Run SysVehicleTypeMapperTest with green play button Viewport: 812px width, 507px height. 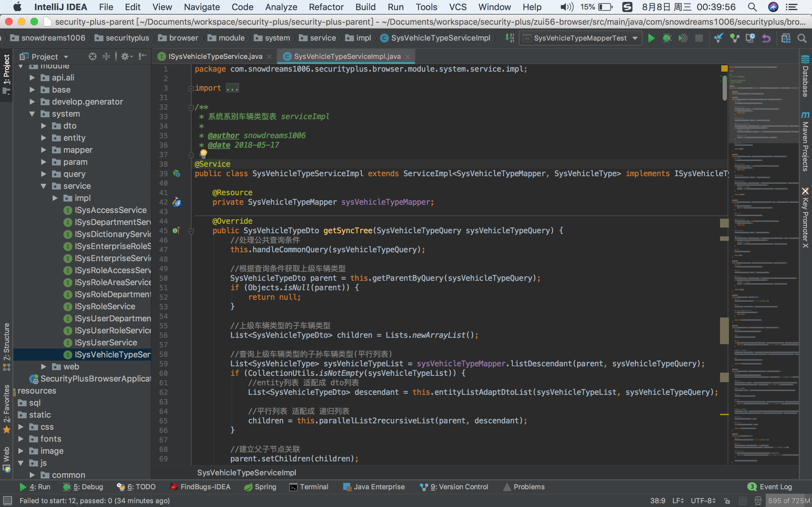coord(651,38)
